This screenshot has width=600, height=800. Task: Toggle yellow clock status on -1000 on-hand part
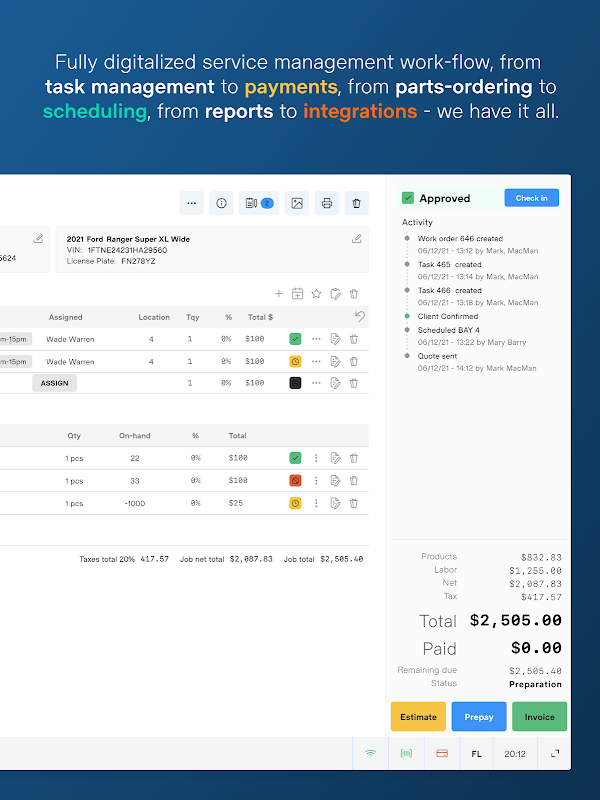click(295, 503)
